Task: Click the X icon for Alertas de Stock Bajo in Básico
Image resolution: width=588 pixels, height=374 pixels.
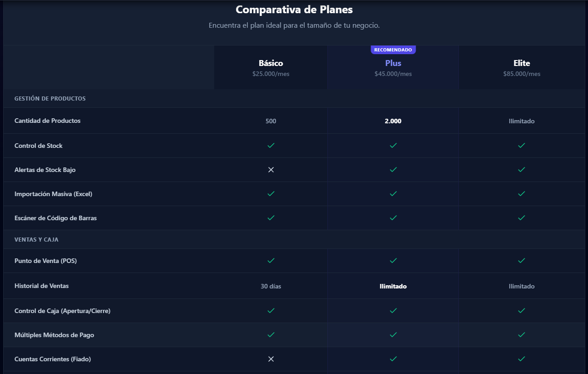Action: click(x=271, y=169)
